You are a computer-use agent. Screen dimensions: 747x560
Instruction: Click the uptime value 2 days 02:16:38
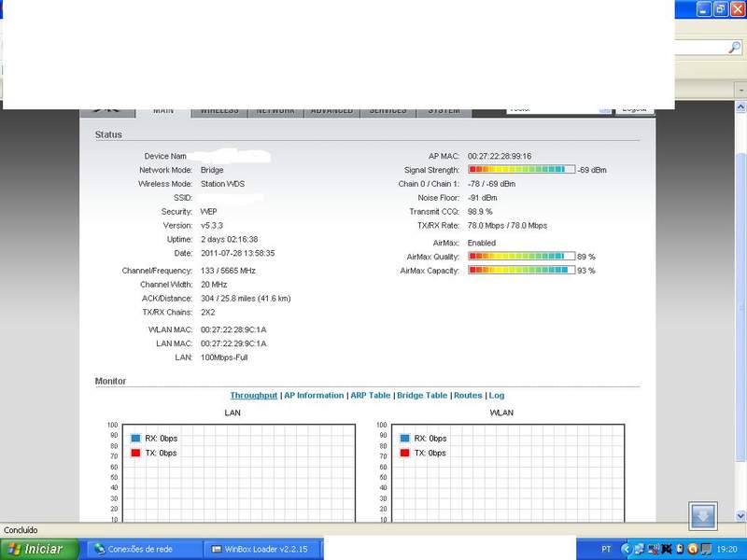click(x=229, y=239)
